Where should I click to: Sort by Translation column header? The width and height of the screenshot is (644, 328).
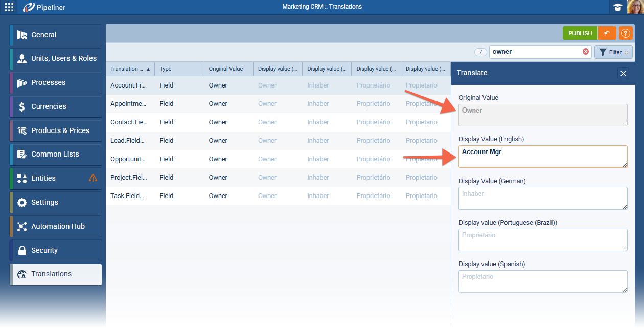pos(130,69)
